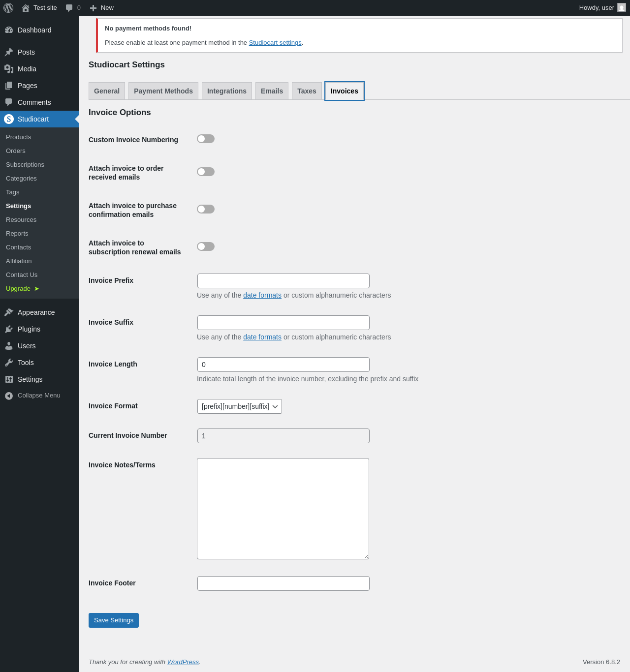Click the Upgrade link in submenu

click(x=39, y=289)
